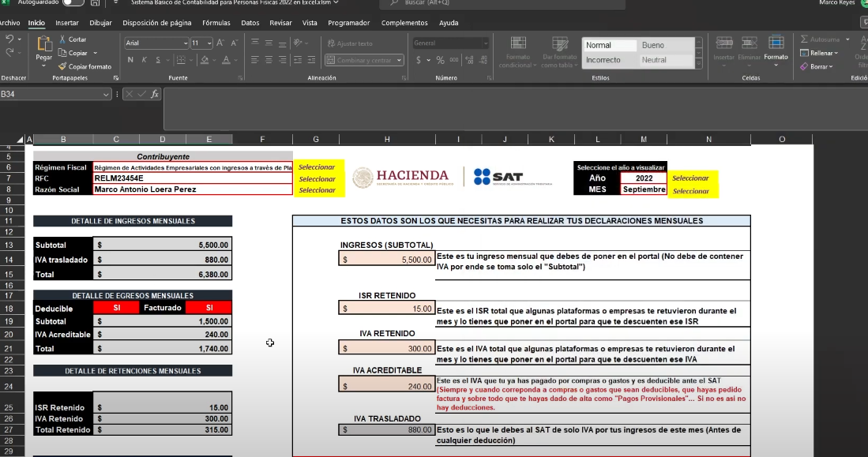This screenshot has height=457, width=868.
Task: Open Portapapeles dialog launcher
Action: [115, 78]
